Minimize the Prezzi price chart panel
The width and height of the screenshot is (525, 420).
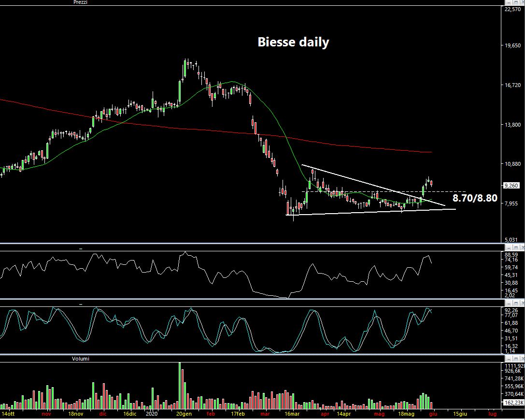click(x=508, y=2)
